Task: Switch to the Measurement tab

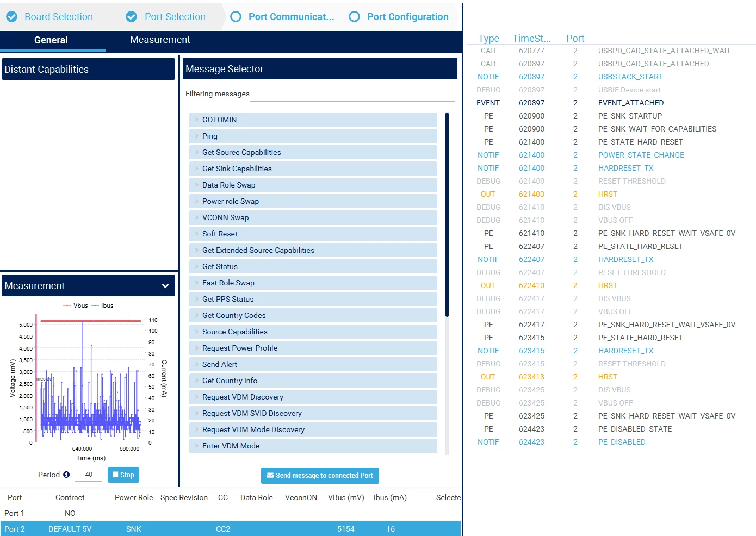Action: [160, 40]
